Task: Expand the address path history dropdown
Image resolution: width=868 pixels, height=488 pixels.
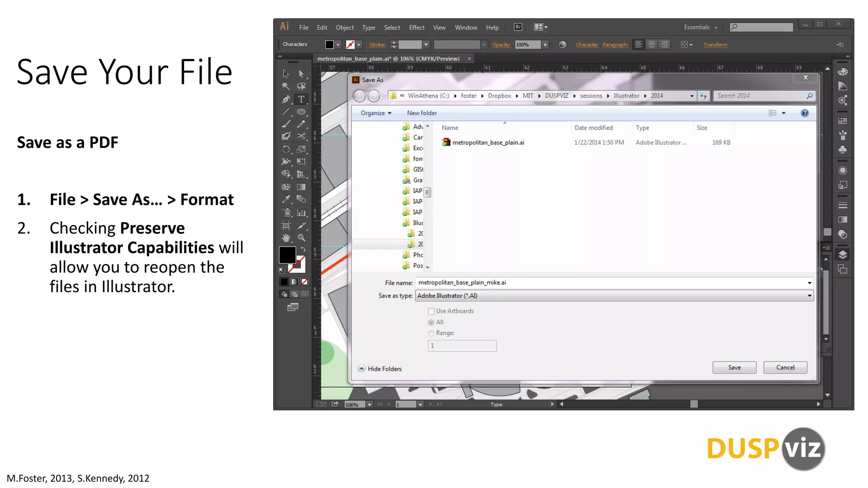Action: point(692,96)
